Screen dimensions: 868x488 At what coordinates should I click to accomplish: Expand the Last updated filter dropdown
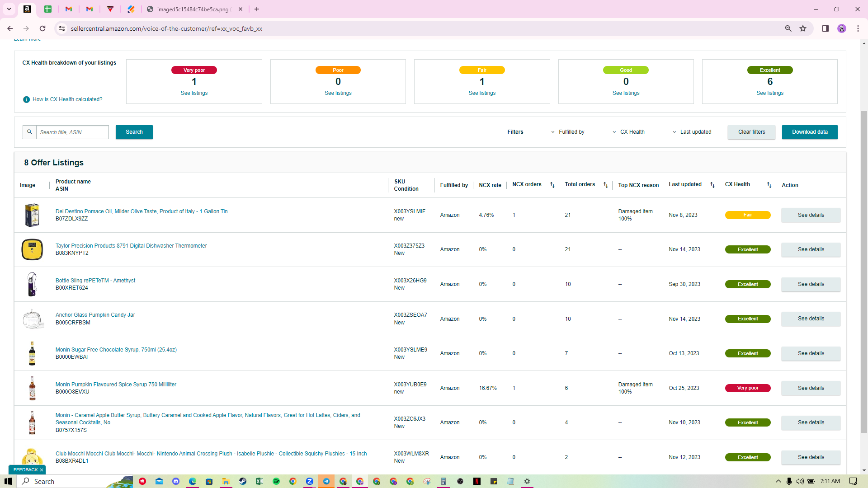point(692,132)
